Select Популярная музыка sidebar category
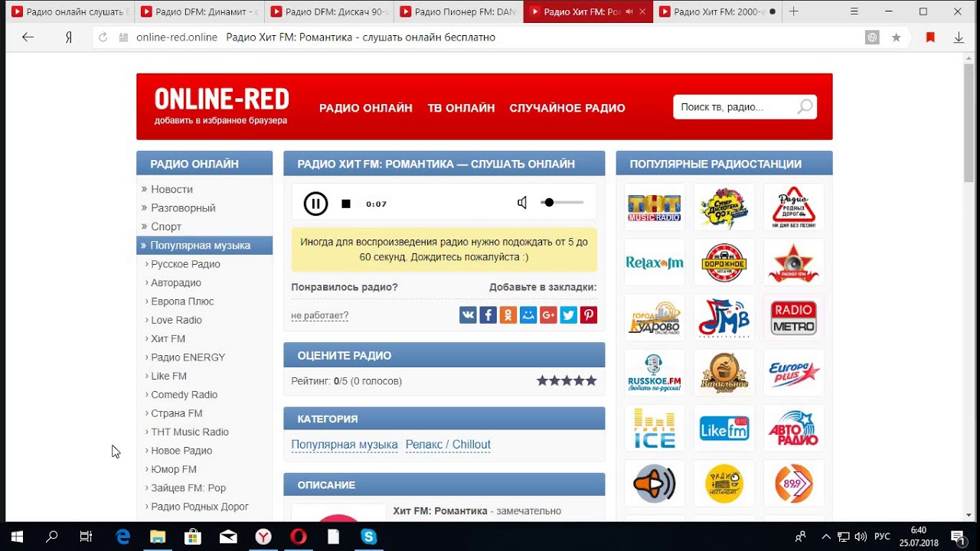Screen dimensions: 980x551 tap(204, 246)
